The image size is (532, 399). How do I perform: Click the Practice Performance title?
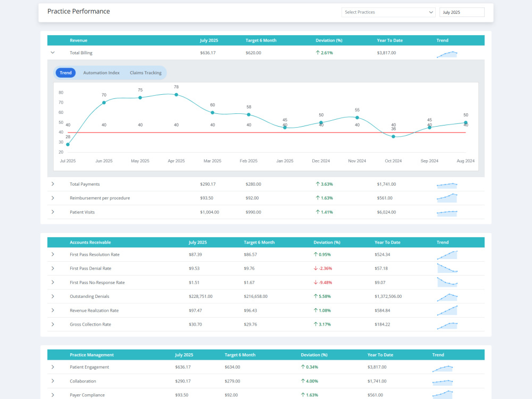tap(78, 11)
